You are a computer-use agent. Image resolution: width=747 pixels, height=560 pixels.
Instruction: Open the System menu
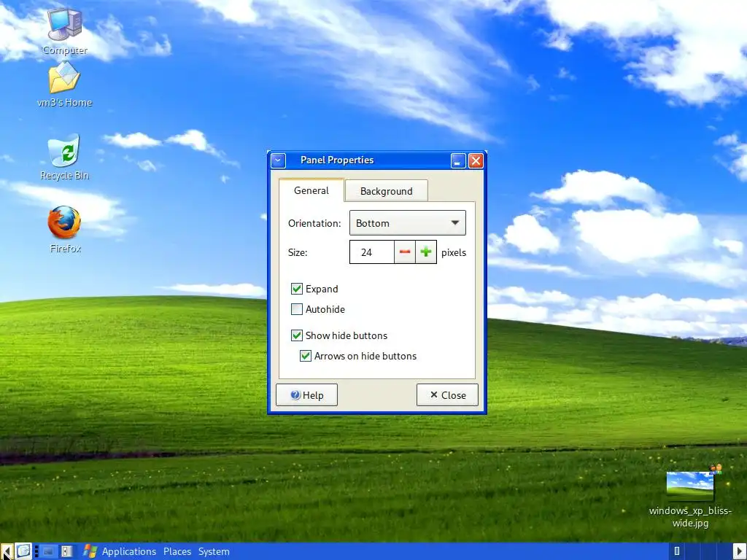214,551
